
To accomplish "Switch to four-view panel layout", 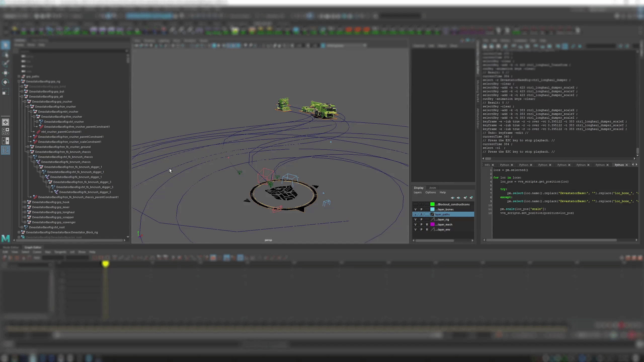I will click(x=5, y=131).
